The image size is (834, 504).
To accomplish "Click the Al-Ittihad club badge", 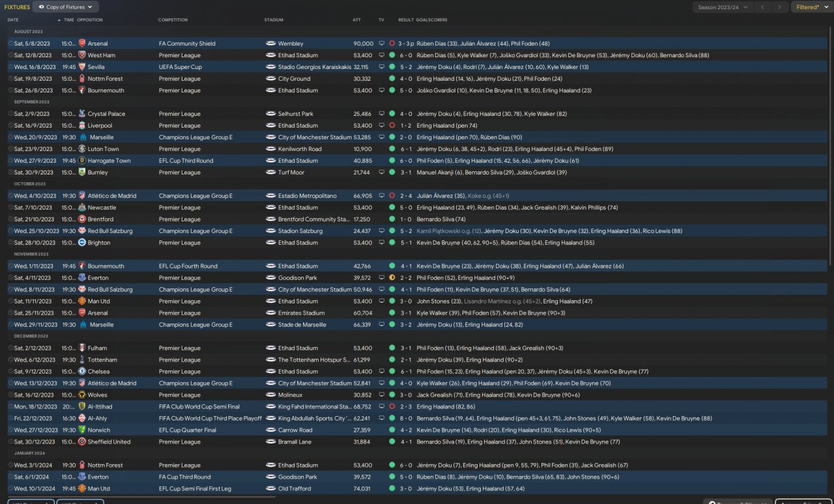I will click(82, 407).
